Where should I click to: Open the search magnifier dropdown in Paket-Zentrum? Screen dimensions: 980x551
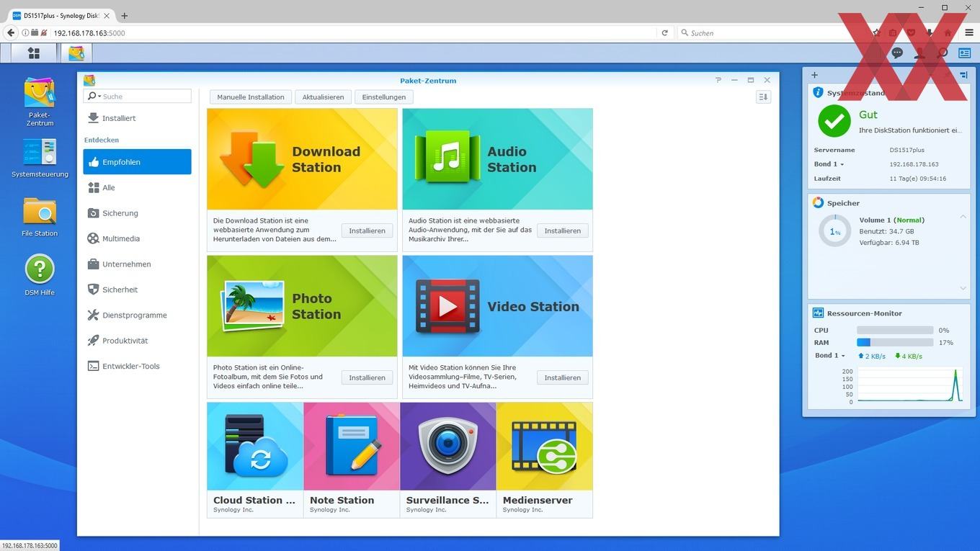tap(94, 96)
